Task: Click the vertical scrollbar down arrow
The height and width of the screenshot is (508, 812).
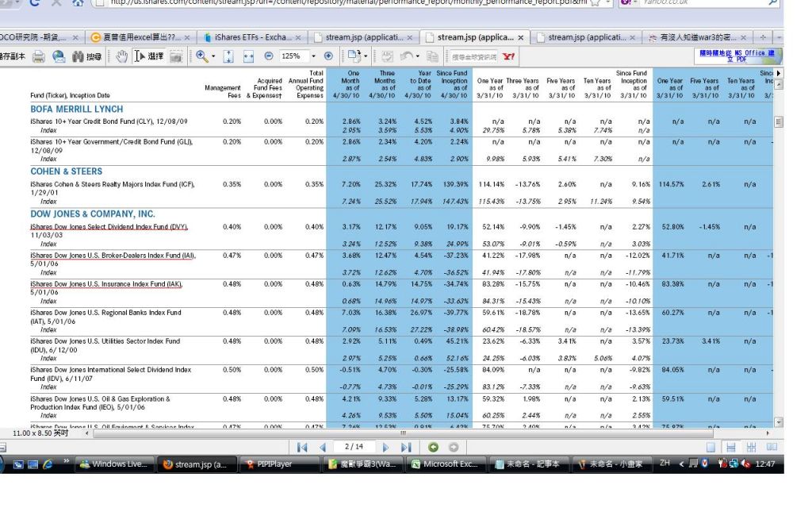Action: [779, 422]
